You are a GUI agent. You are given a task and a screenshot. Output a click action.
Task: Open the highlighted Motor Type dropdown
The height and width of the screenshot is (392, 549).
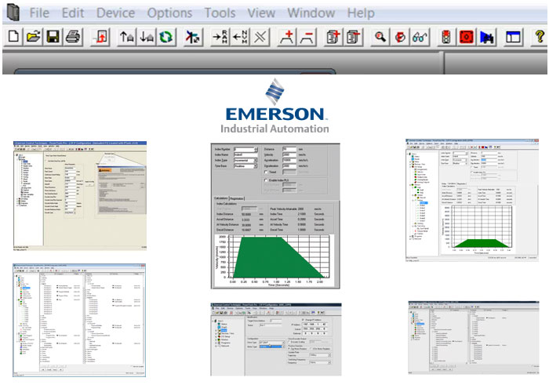click(x=271, y=347)
